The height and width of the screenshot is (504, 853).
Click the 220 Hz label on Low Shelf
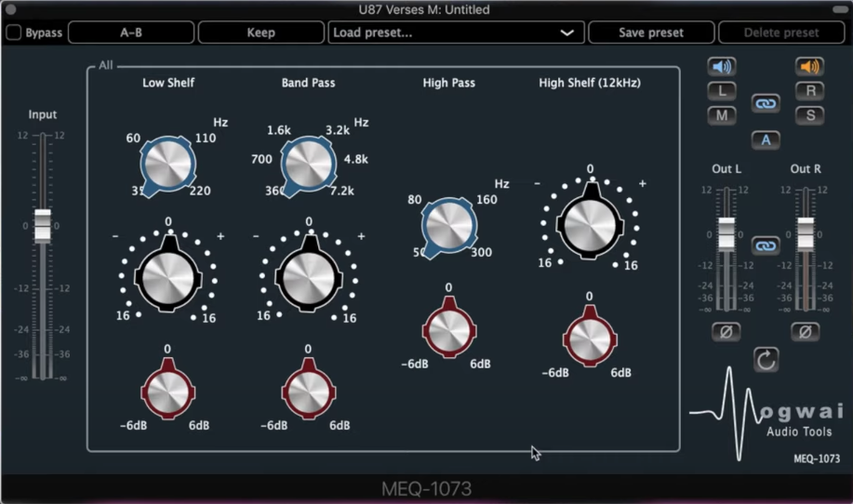200,191
